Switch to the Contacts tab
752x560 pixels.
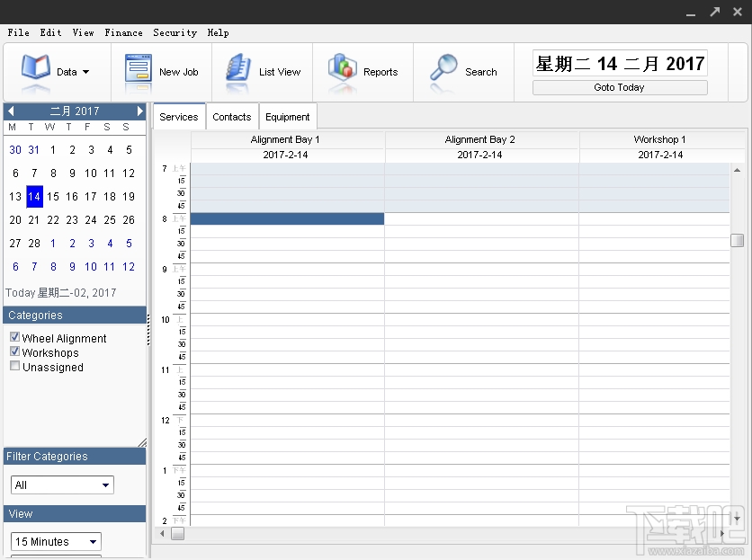[232, 117]
